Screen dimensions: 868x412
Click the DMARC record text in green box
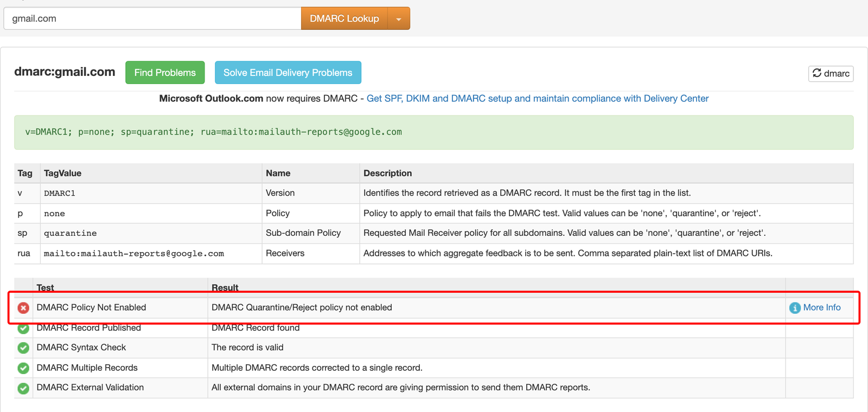click(x=214, y=132)
